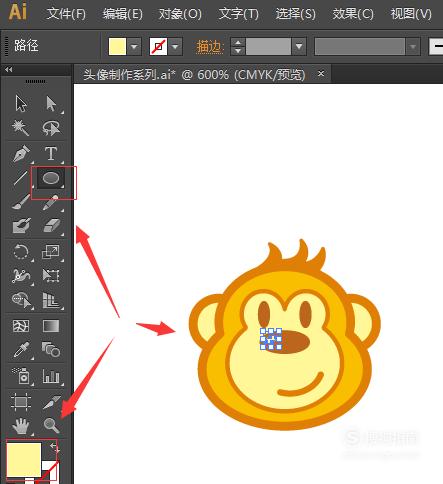Choose the Ellipse tool
The height and width of the screenshot is (484, 443).
51,178
